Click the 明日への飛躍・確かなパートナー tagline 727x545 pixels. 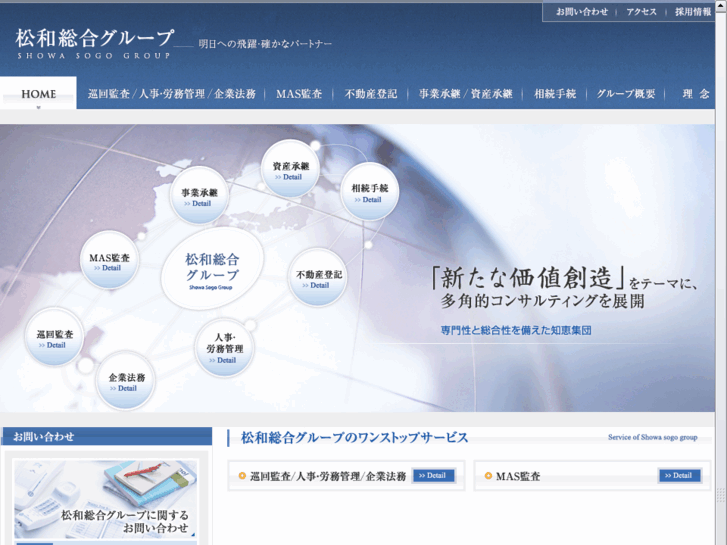tap(265, 44)
